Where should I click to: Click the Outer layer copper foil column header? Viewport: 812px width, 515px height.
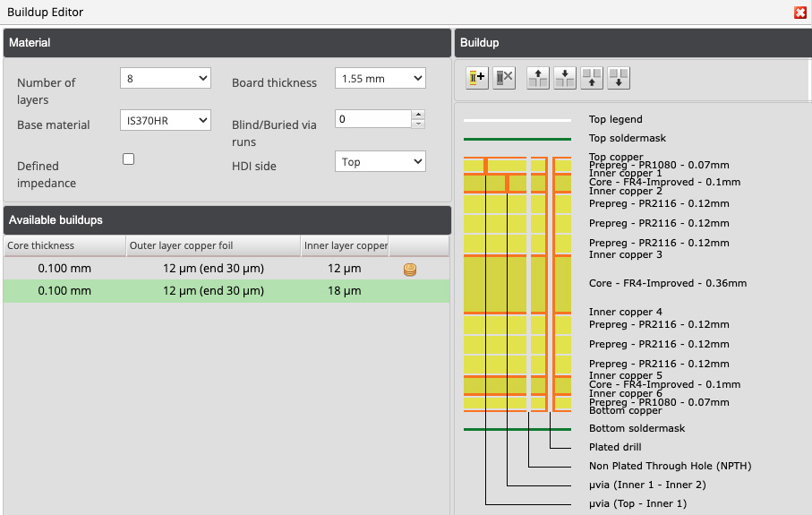(212, 245)
